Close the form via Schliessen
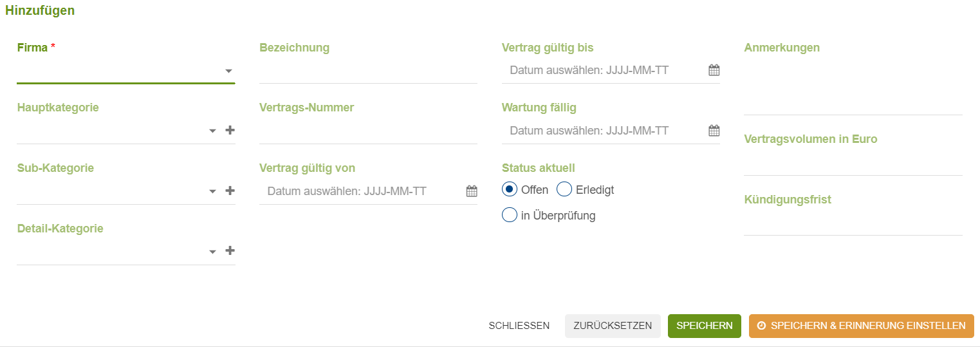Image resolution: width=980 pixels, height=347 pixels. tap(519, 326)
